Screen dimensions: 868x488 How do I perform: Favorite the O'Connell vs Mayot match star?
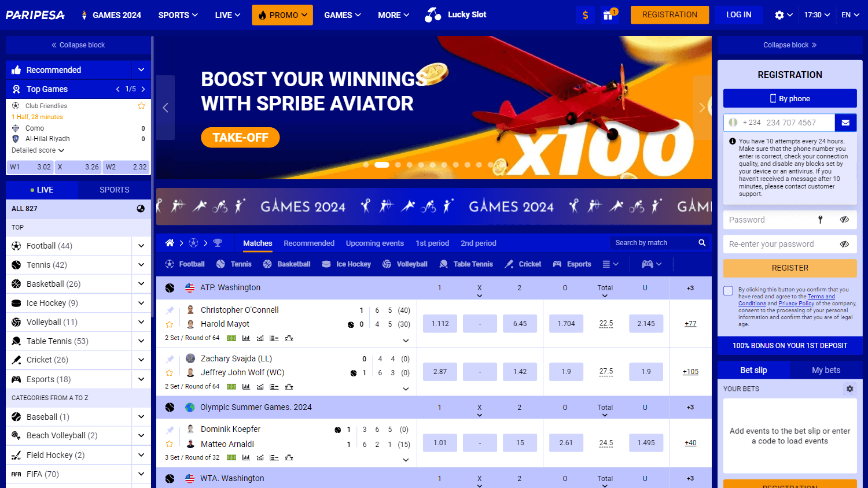point(170,324)
